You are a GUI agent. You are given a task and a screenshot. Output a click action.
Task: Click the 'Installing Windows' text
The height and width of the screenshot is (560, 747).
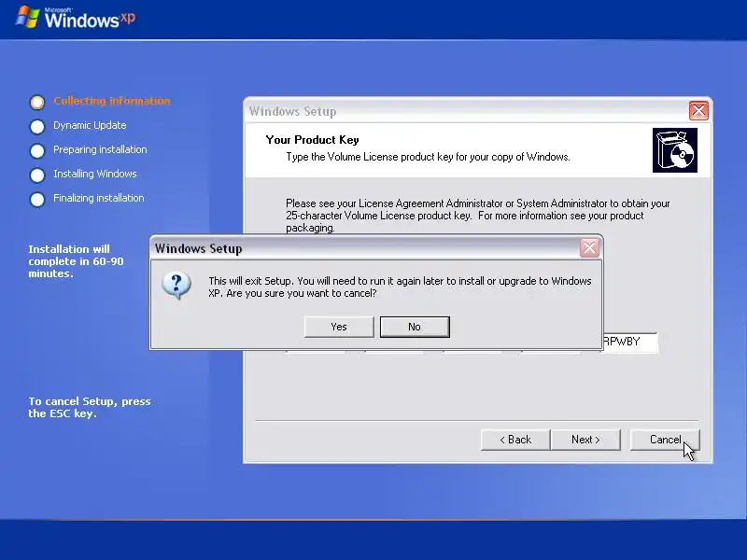[95, 174]
